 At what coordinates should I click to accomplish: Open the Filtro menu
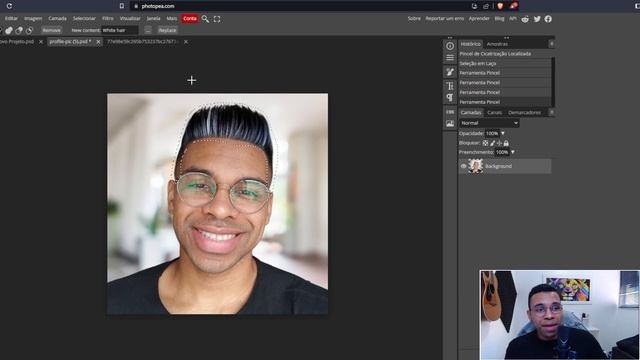[108, 18]
